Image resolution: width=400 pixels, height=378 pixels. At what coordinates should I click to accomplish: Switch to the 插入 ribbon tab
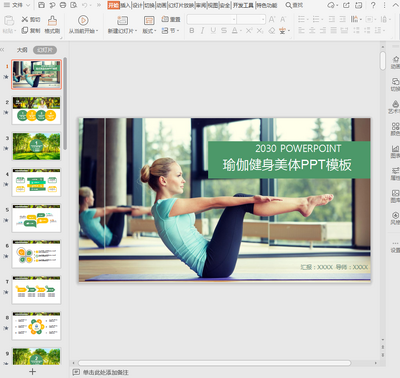click(125, 5)
